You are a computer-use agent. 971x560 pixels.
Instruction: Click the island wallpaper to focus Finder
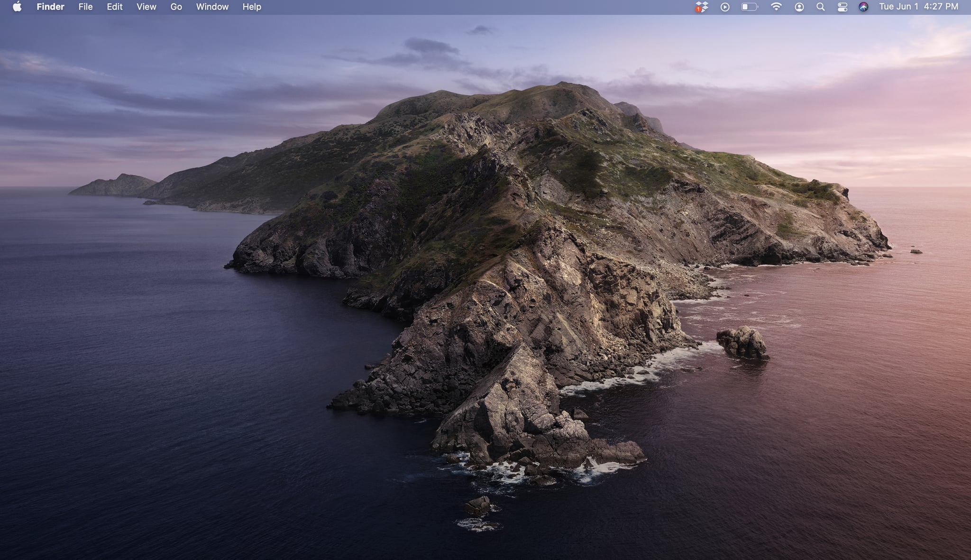522,190
